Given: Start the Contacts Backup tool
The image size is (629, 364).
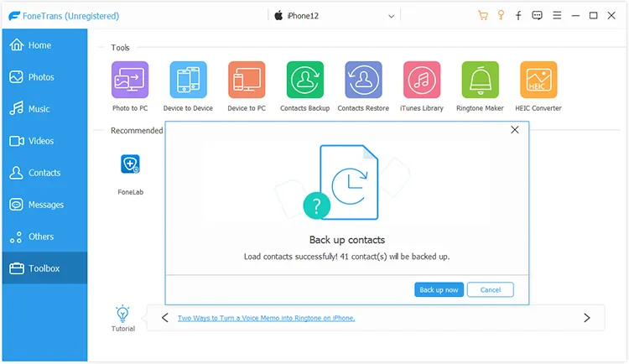Looking at the screenshot, I should [305, 80].
